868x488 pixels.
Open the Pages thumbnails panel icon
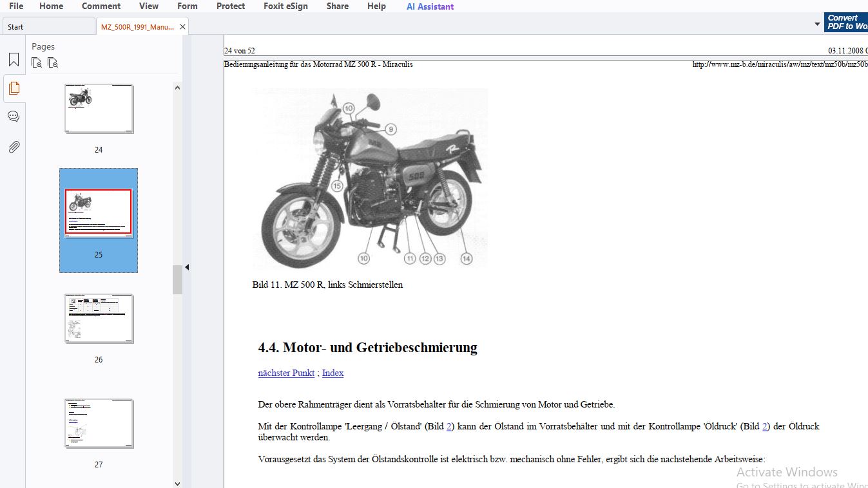[x=14, y=88]
